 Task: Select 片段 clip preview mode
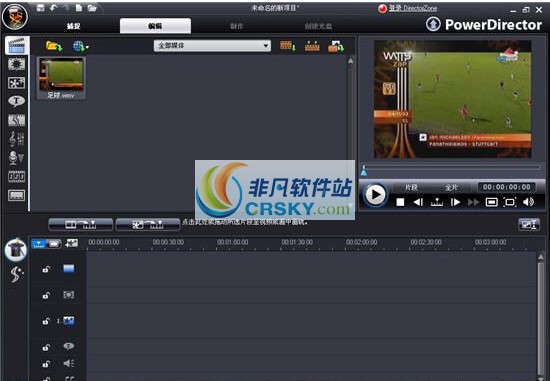point(411,187)
